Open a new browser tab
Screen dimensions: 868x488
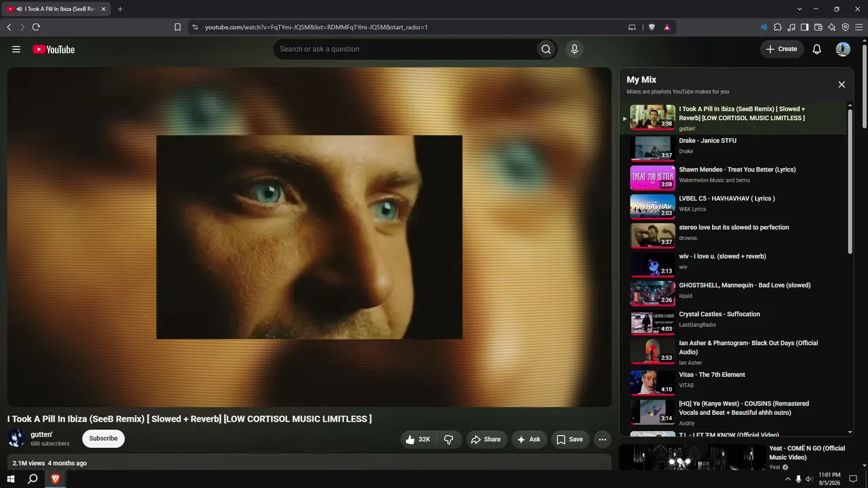pyautogui.click(x=120, y=9)
